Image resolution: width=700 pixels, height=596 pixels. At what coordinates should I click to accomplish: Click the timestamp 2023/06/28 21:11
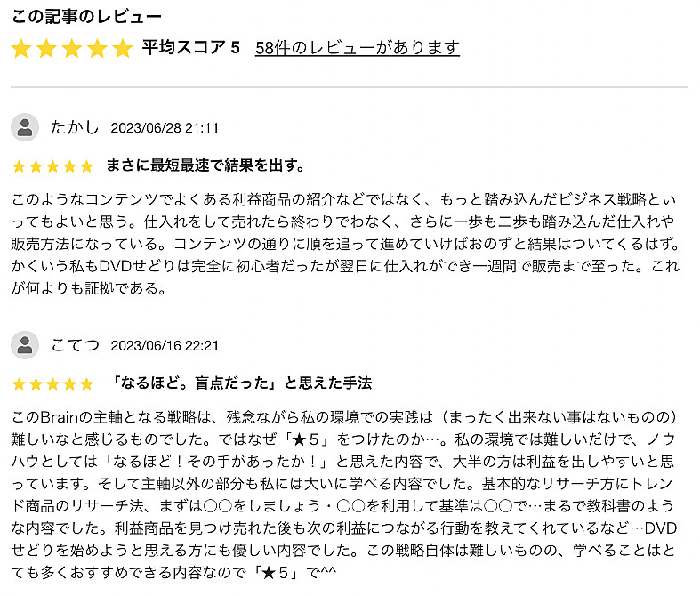point(165,128)
